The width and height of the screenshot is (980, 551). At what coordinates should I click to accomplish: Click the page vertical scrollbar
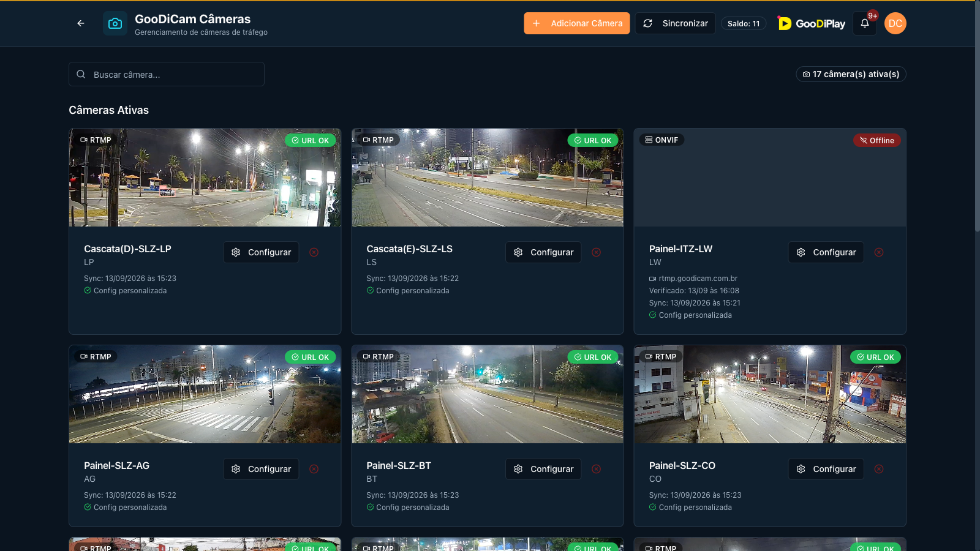tap(977, 116)
